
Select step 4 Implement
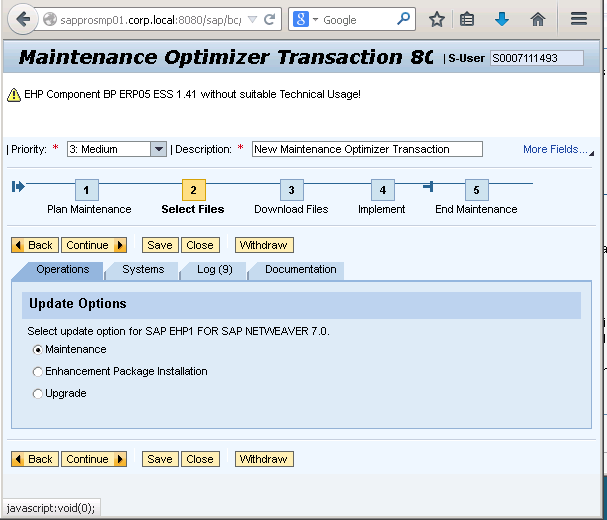pyautogui.click(x=382, y=190)
